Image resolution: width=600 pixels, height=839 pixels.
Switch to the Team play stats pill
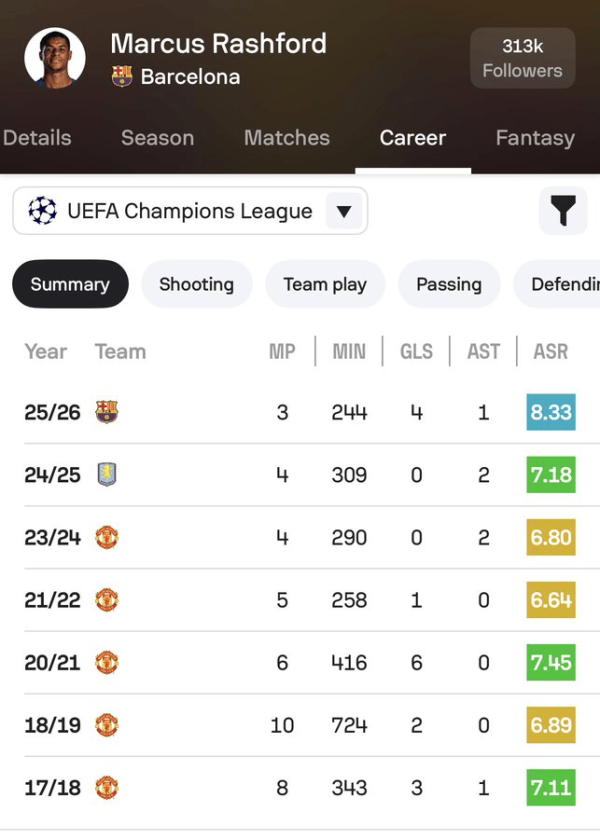pyautogui.click(x=325, y=284)
